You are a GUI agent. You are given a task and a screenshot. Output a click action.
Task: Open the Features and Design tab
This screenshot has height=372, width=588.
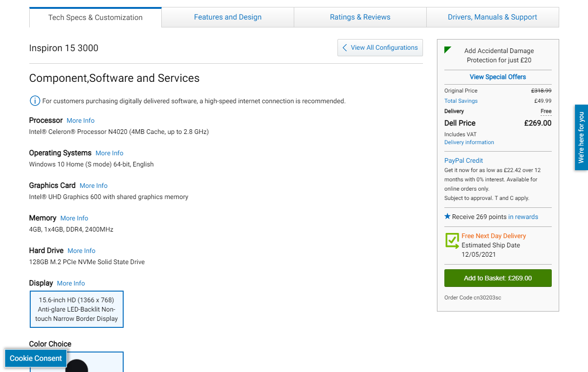tap(228, 17)
